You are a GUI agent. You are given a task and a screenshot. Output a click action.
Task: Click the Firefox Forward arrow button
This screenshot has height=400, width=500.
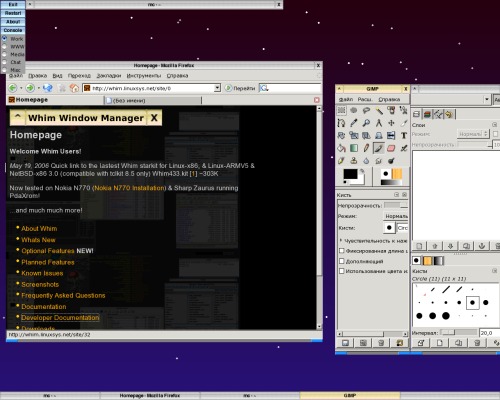coord(30,88)
